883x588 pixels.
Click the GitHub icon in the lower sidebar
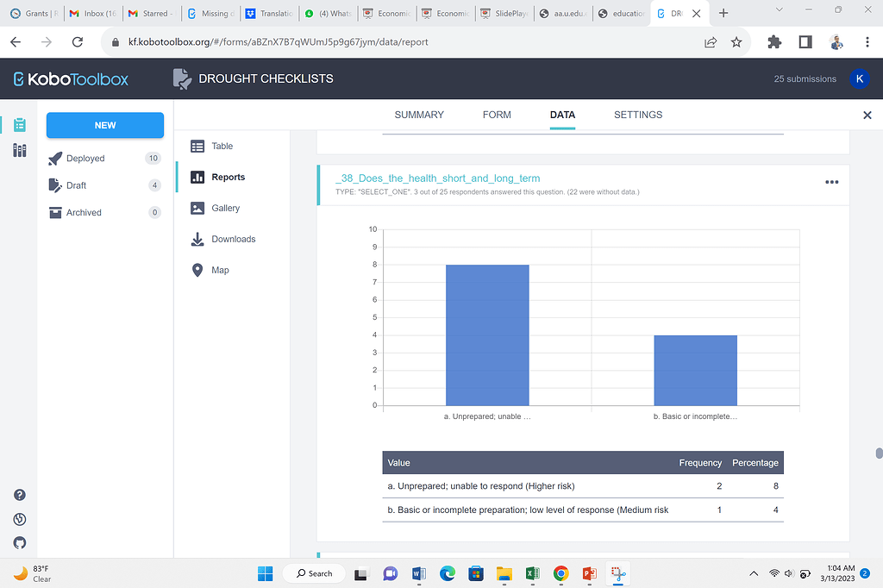tap(19, 543)
